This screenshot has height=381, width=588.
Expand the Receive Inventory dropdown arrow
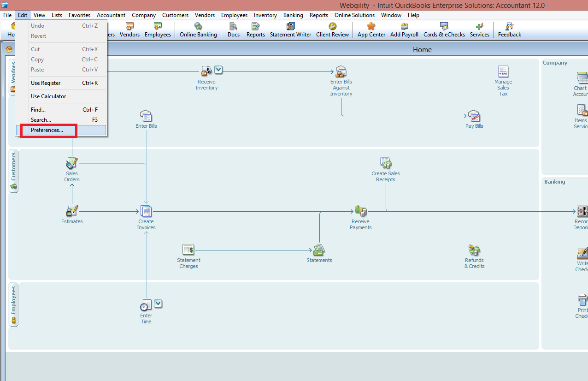pyautogui.click(x=218, y=70)
